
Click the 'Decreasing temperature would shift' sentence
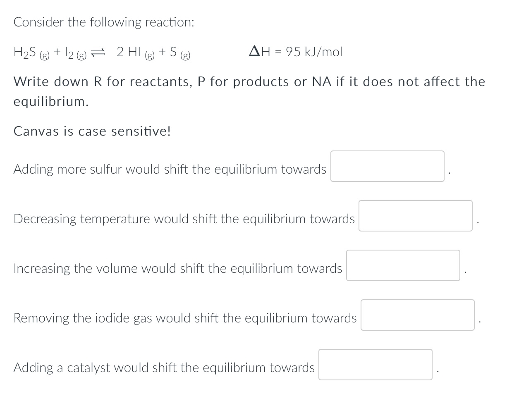coord(184,219)
